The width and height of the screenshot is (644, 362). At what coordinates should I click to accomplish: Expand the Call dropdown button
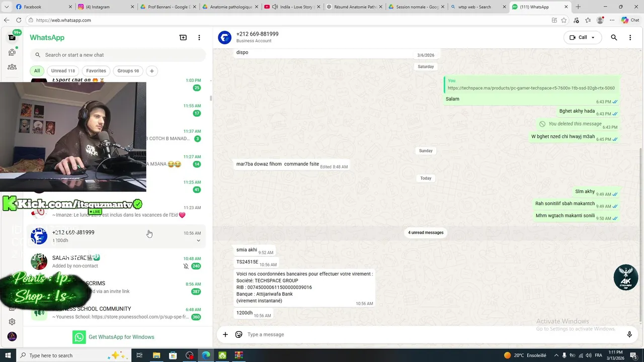click(593, 38)
